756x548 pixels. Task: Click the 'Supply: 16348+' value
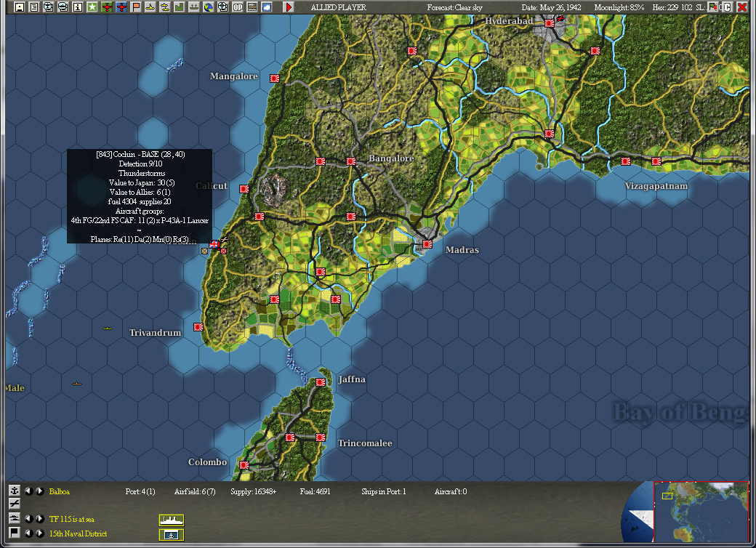254,491
